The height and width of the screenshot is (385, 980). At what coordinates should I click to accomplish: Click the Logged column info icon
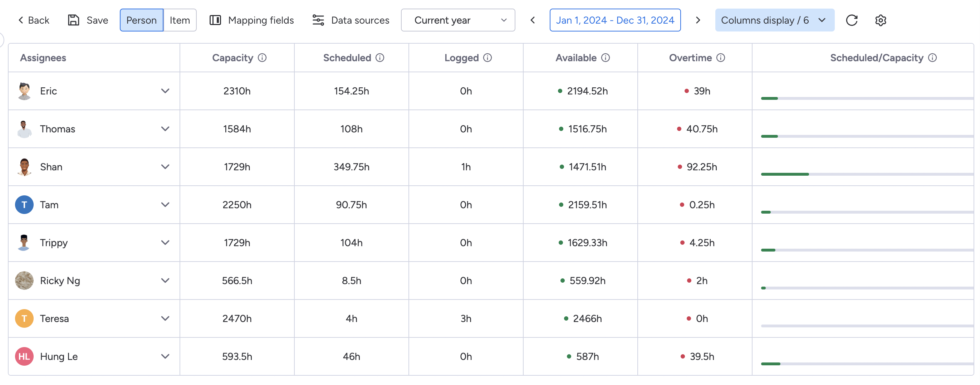click(487, 58)
